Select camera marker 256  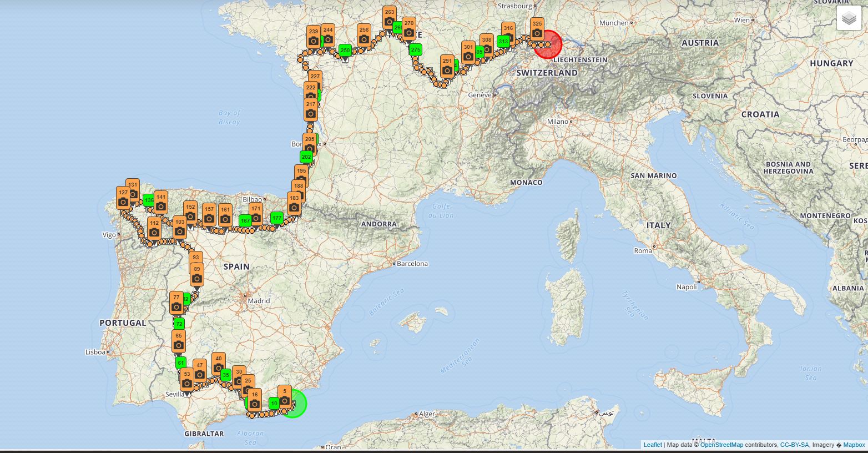coord(364,35)
